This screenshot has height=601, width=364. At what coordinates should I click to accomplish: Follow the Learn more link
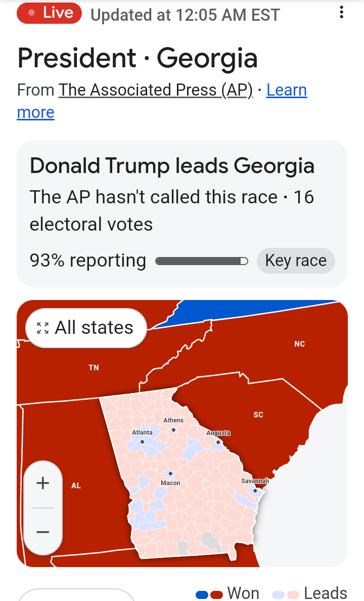(286, 90)
